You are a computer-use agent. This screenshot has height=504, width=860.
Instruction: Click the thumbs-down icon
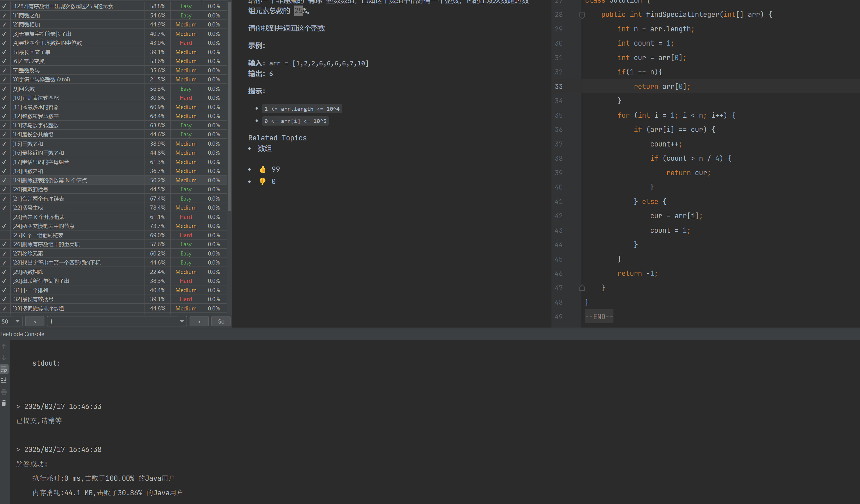[263, 182]
